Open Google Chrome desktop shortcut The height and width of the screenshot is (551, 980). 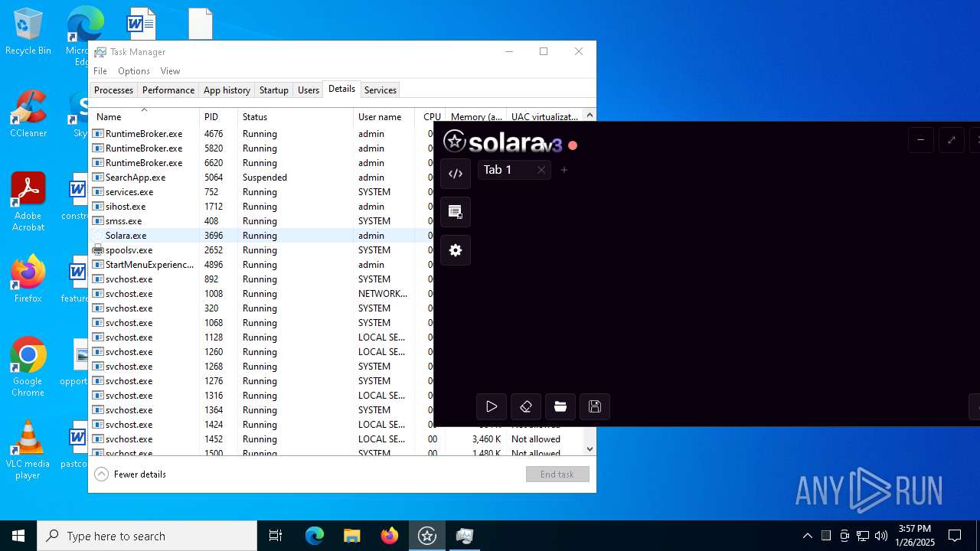tap(28, 367)
